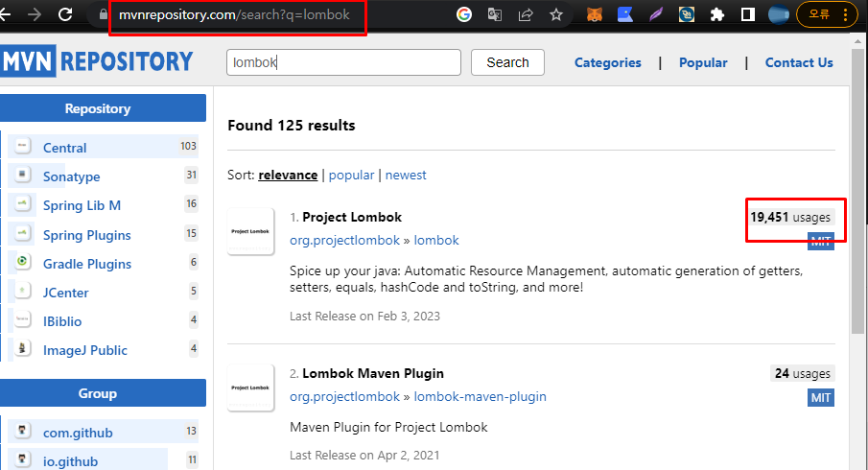Click the address bar URL
The height and width of the screenshot is (470, 868).
point(234,15)
